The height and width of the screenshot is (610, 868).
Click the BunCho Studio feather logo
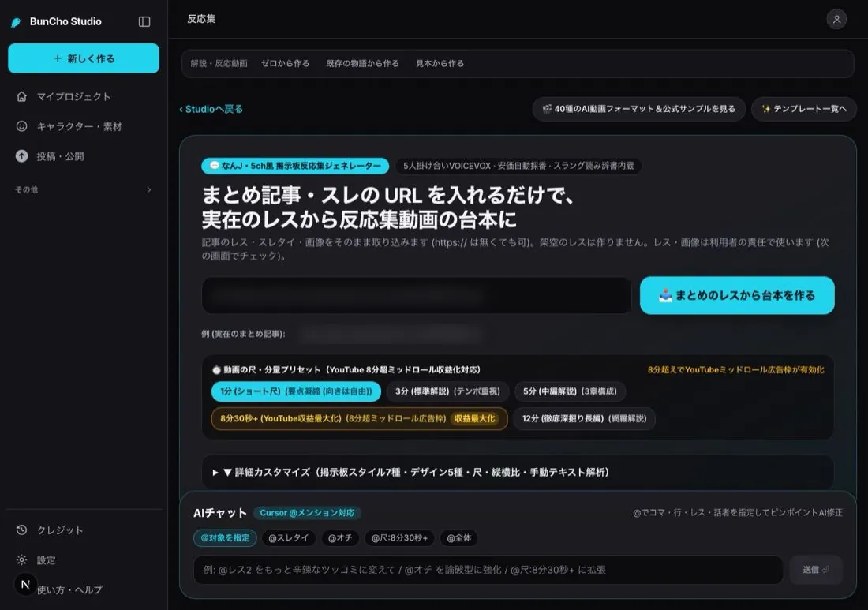16,22
